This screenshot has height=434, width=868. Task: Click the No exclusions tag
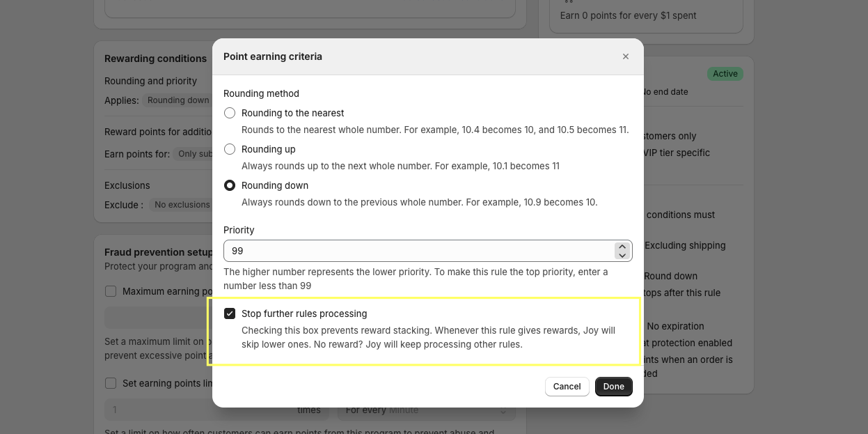point(182,205)
